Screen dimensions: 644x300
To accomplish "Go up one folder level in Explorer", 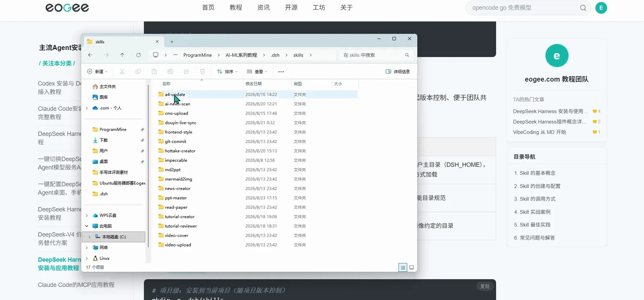I will (122, 55).
